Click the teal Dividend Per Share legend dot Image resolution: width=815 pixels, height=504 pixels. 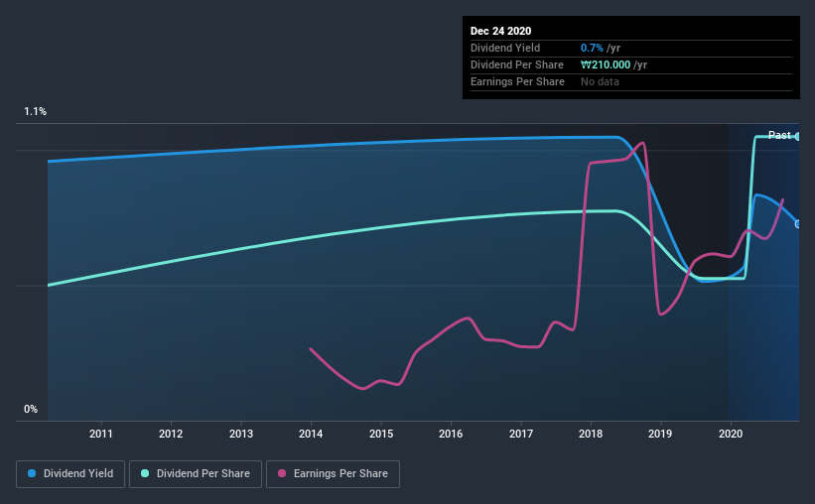145,473
